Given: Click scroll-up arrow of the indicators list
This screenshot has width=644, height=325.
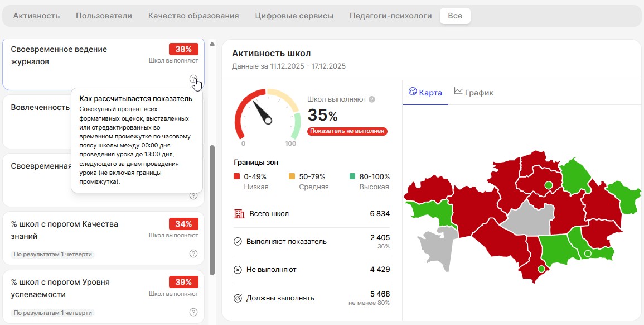Looking at the screenshot, I should [212, 44].
